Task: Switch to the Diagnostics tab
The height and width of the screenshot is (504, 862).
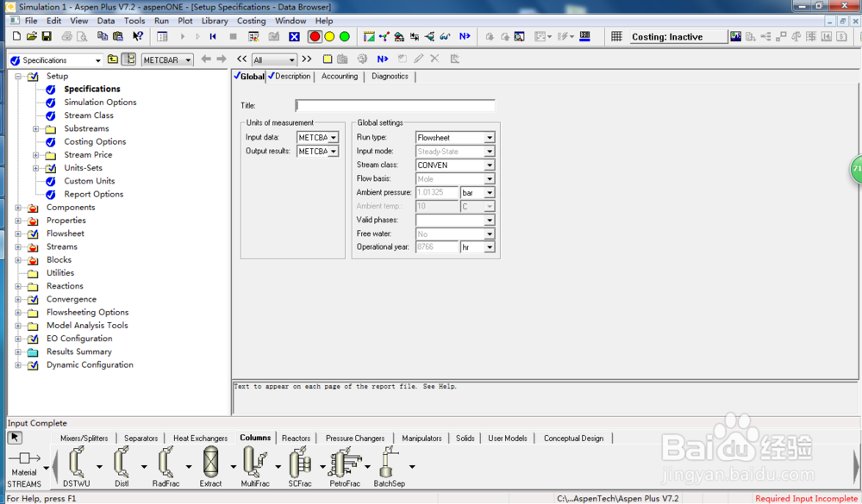Action: coord(390,77)
